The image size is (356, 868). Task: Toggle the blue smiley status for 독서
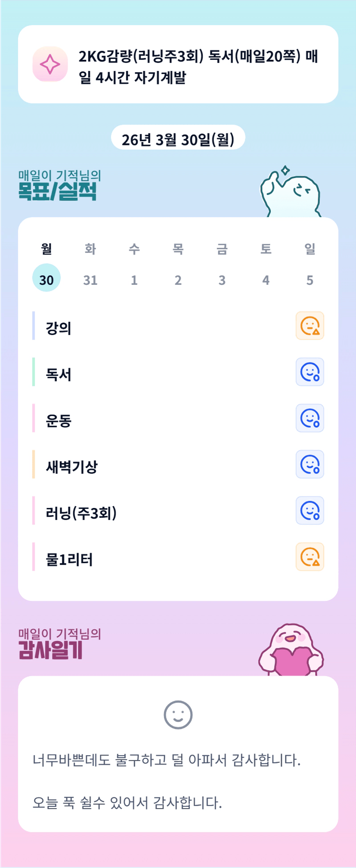pos(310,372)
